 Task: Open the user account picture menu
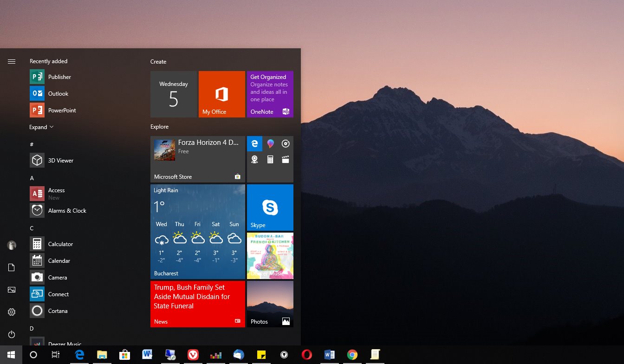point(12,245)
